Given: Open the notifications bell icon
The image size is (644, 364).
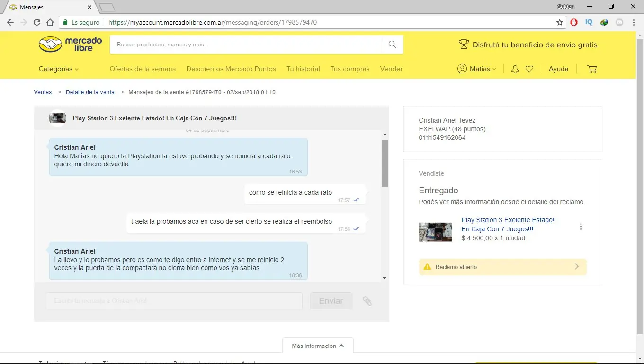Looking at the screenshot, I should click(x=515, y=69).
